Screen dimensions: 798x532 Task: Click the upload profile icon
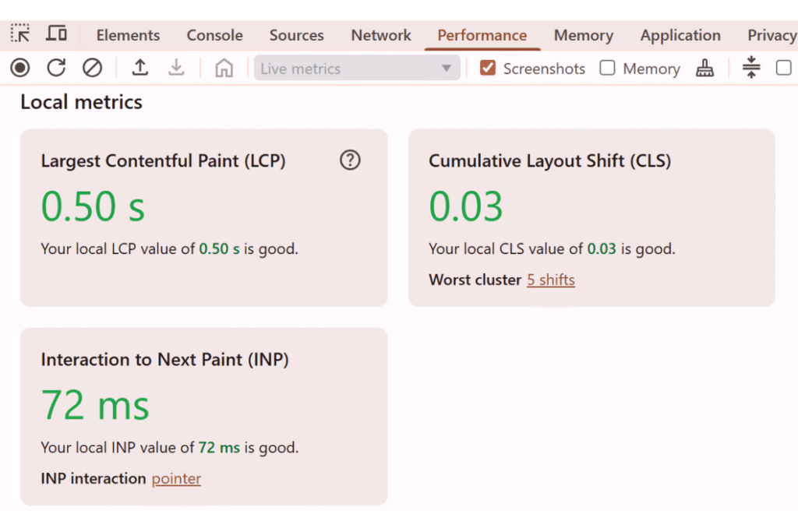[139, 69]
